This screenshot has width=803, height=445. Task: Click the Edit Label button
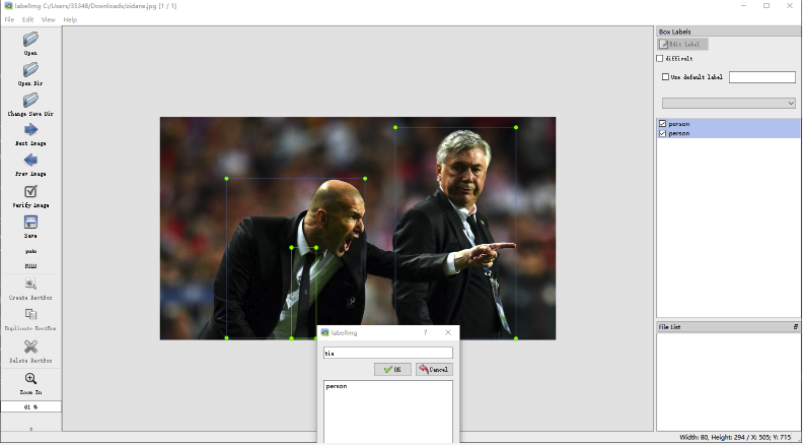[683, 44]
